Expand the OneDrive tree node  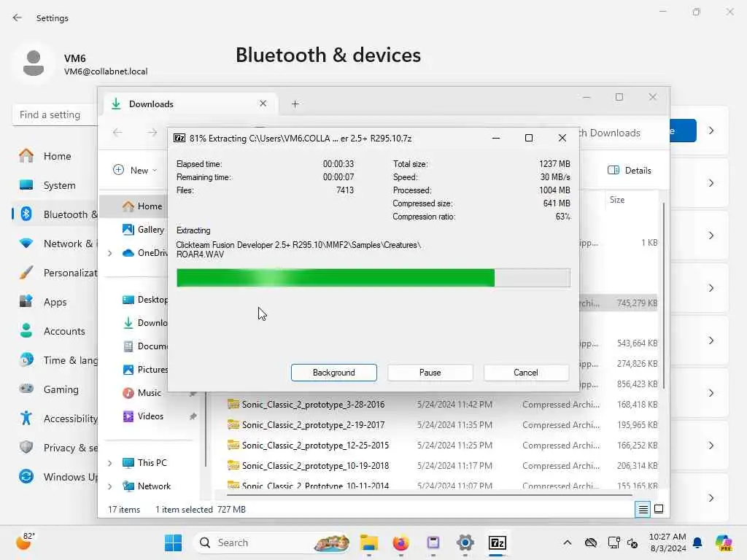[110, 253]
